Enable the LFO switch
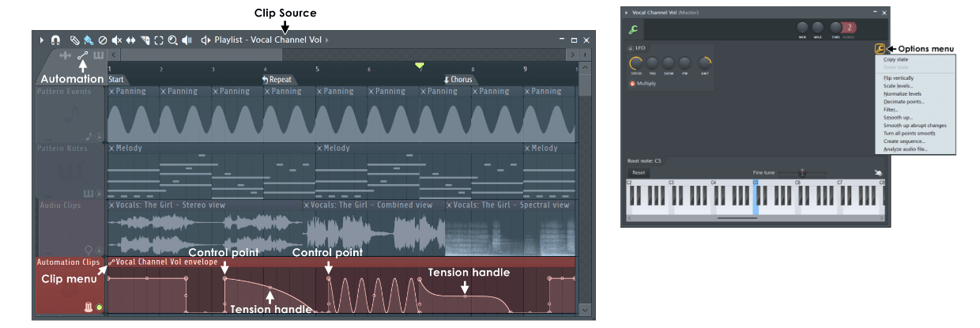The width and height of the screenshot is (980, 328). click(630, 48)
